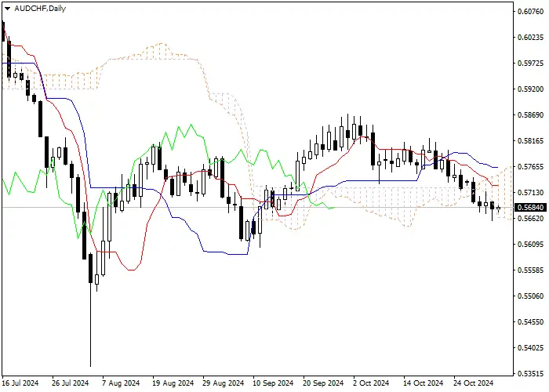
Task: Click price level 0.58690 on the axis
Action: [531, 115]
